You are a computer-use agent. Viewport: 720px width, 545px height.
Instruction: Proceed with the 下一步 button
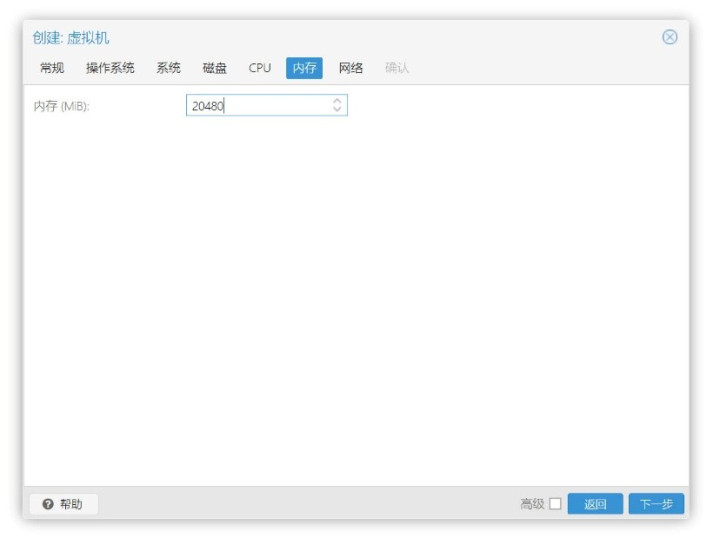tap(656, 504)
